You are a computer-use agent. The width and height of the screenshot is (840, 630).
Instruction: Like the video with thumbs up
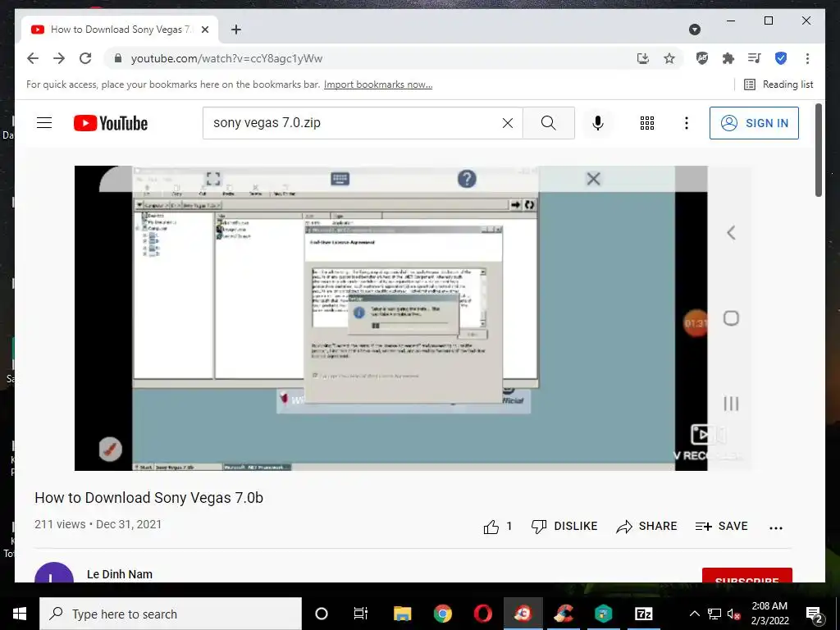point(491,527)
